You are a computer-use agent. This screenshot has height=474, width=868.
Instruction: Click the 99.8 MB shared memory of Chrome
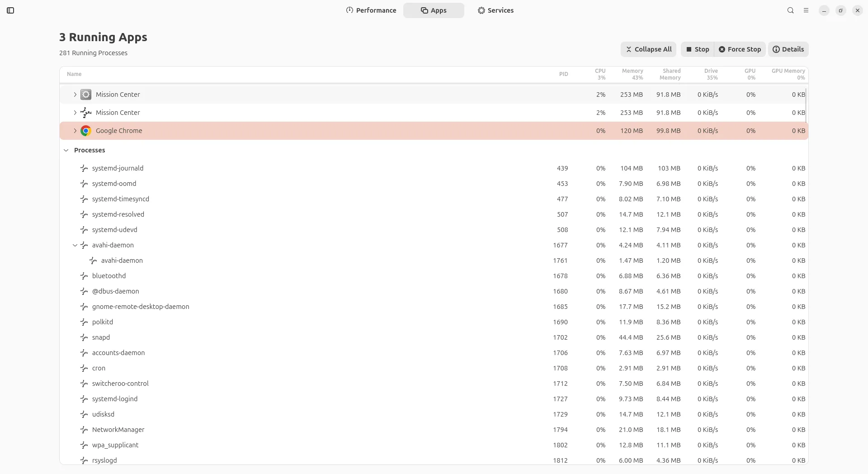(668, 131)
